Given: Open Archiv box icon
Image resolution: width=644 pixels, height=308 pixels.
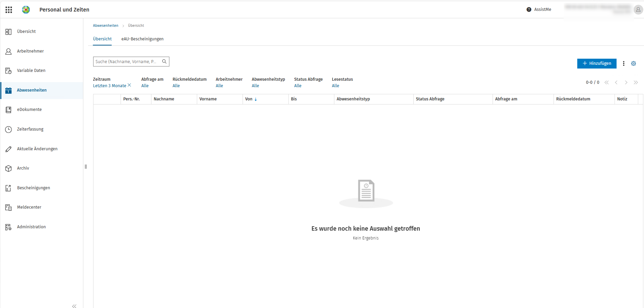Looking at the screenshot, I should click(8, 168).
